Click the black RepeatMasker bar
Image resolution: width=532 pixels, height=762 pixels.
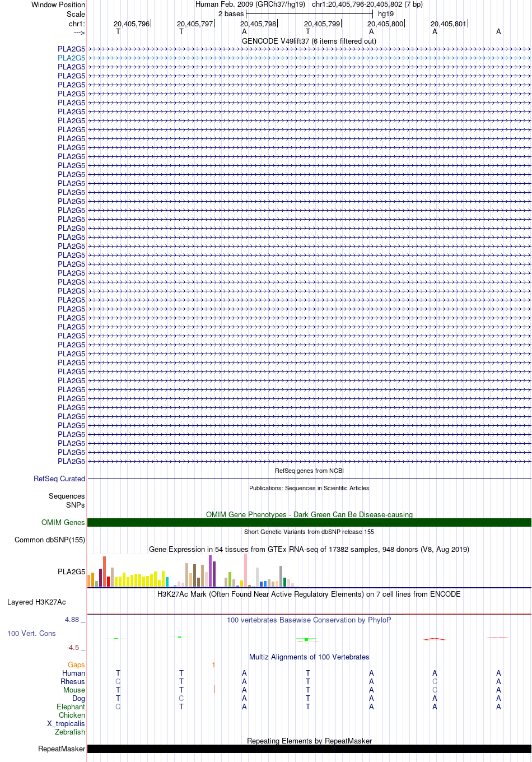(309, 749)
